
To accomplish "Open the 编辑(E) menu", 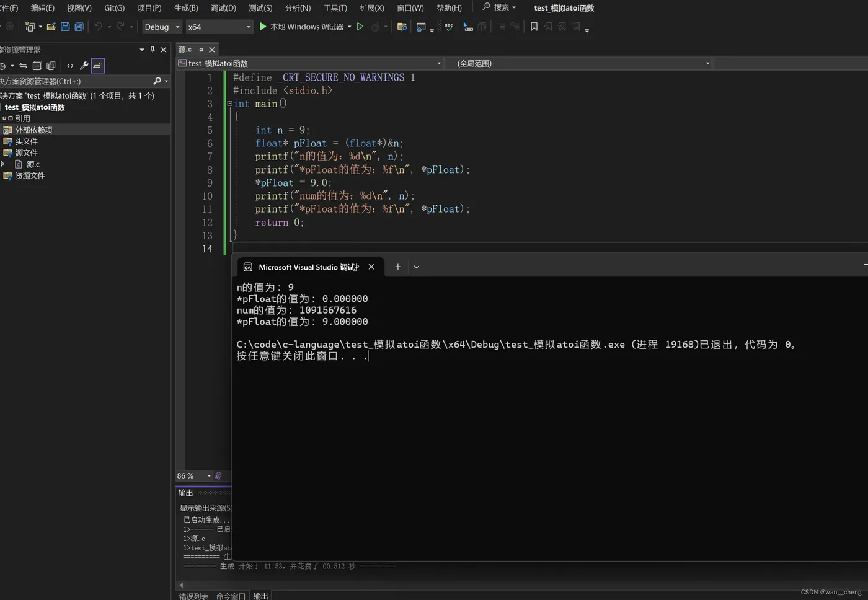I will coord(43,7).
